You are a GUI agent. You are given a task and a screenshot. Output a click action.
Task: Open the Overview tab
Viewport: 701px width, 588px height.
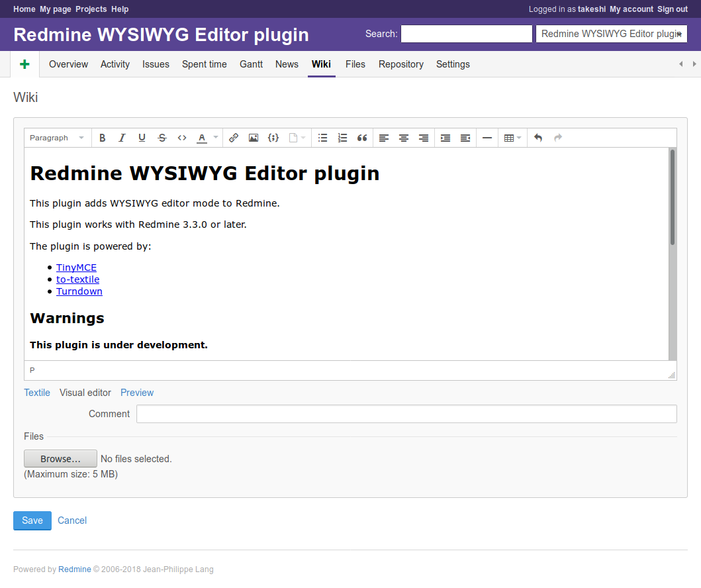68,64
